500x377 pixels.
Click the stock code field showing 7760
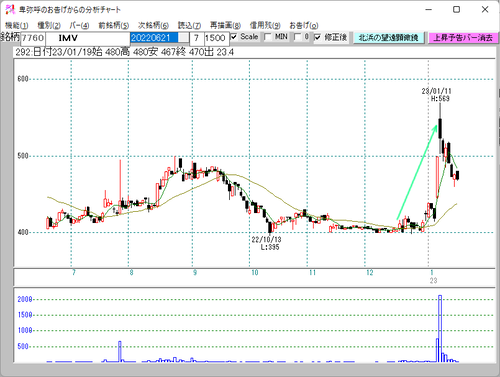pyautogui.click(x=33, y=38)
